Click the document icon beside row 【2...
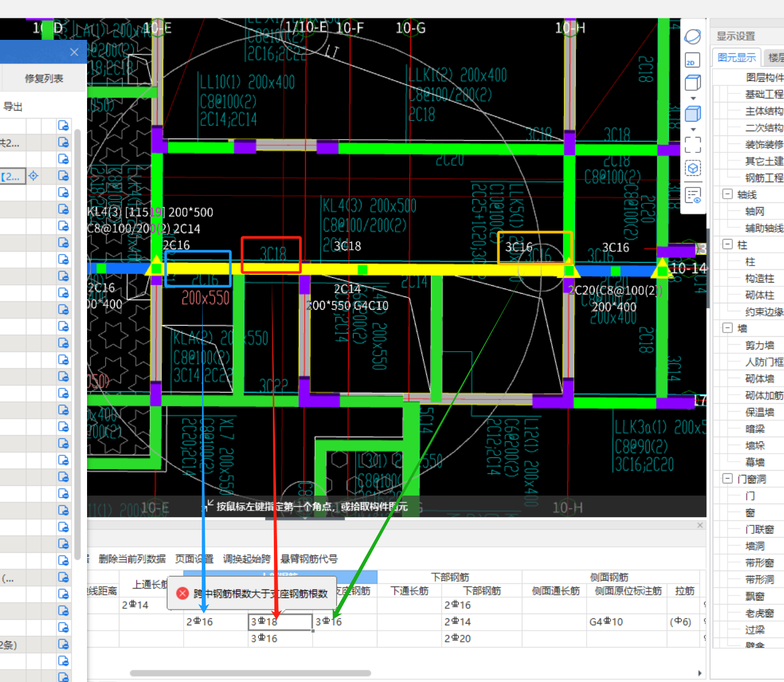The height and width of the screenshot is (682, 784). point(63,176)
